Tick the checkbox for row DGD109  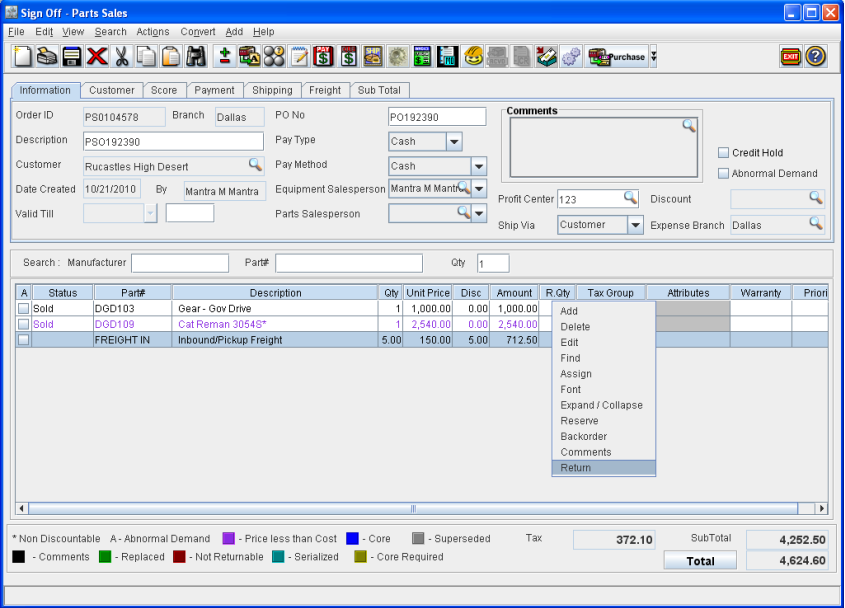(x=23, y=324)
